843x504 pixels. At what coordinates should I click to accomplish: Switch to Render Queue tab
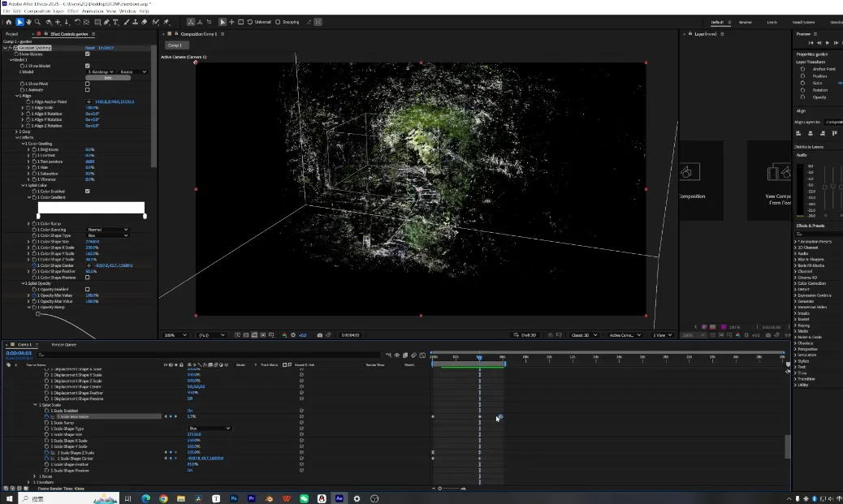(64, 344)
